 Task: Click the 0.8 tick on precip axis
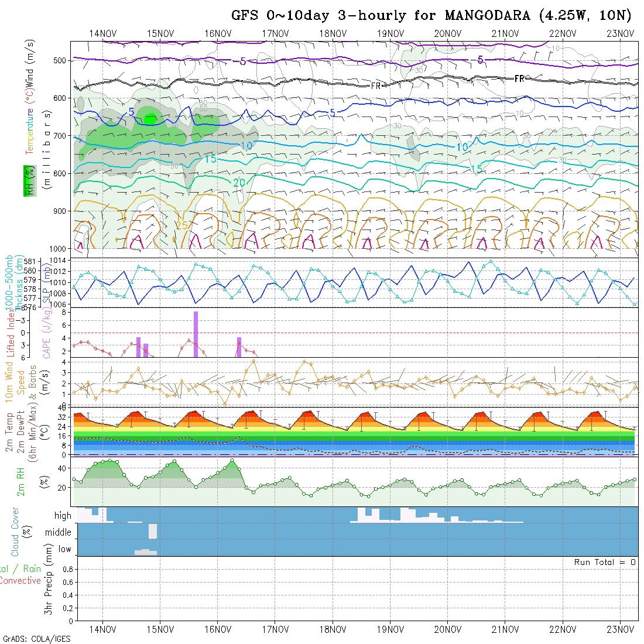click(x=66, y=568)
